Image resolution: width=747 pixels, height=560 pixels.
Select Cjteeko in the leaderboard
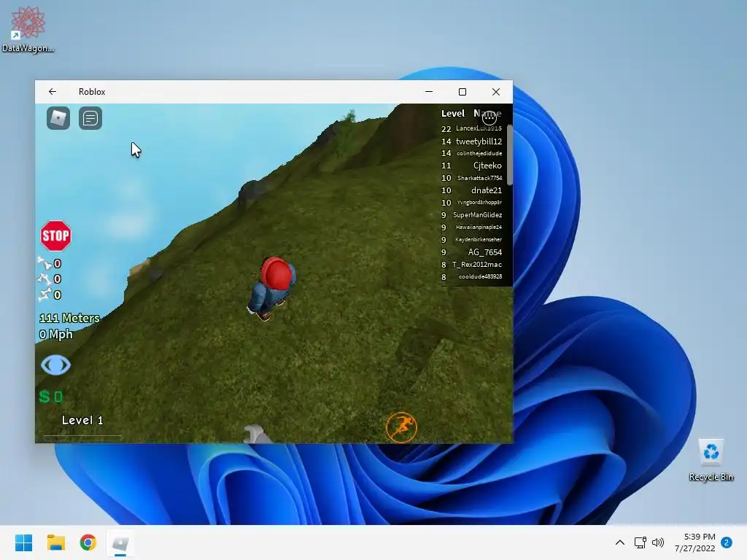[487, 166]
